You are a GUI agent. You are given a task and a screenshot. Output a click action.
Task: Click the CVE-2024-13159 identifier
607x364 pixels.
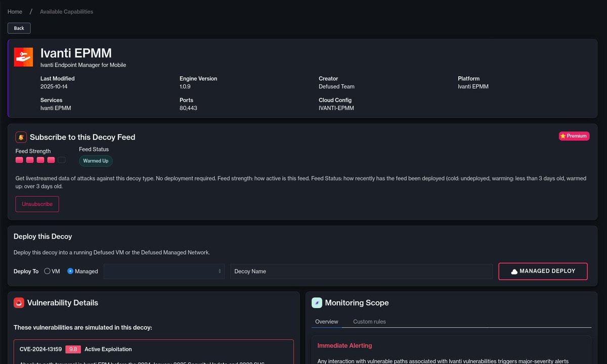(41, 349)
